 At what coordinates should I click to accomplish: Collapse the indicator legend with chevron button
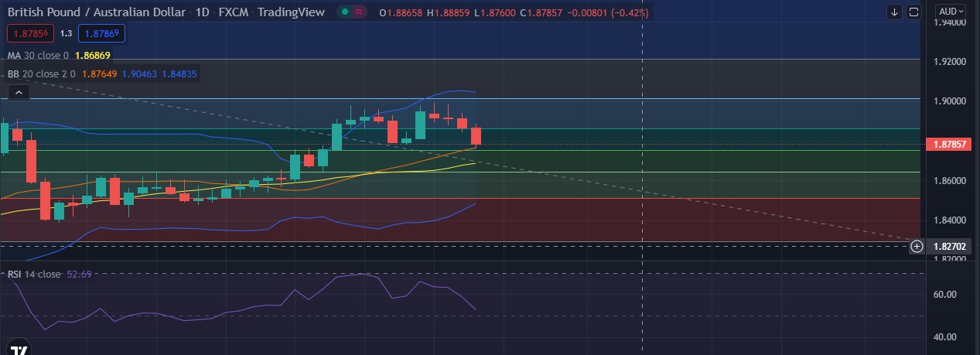19,93
